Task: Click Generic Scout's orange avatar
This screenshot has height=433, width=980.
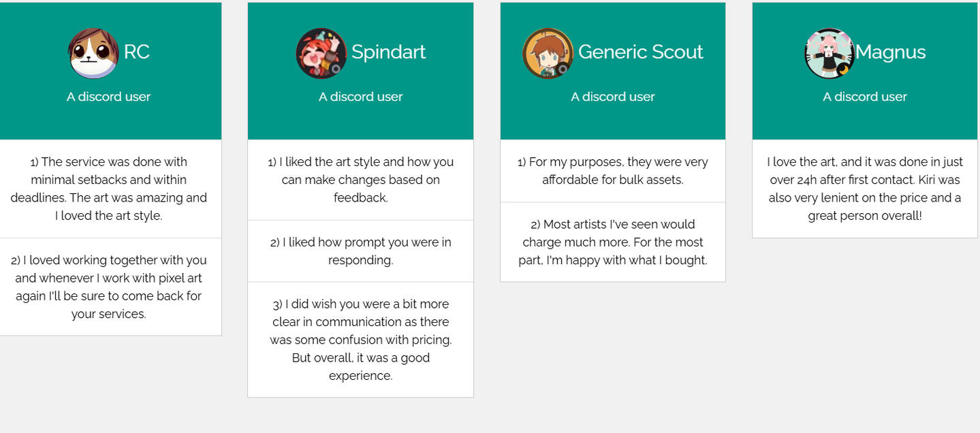Action: click(548, 53)
